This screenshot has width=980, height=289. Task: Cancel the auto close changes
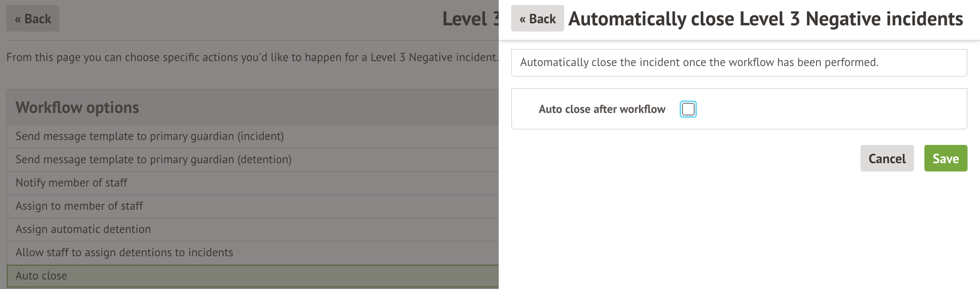tap(887, 158)
